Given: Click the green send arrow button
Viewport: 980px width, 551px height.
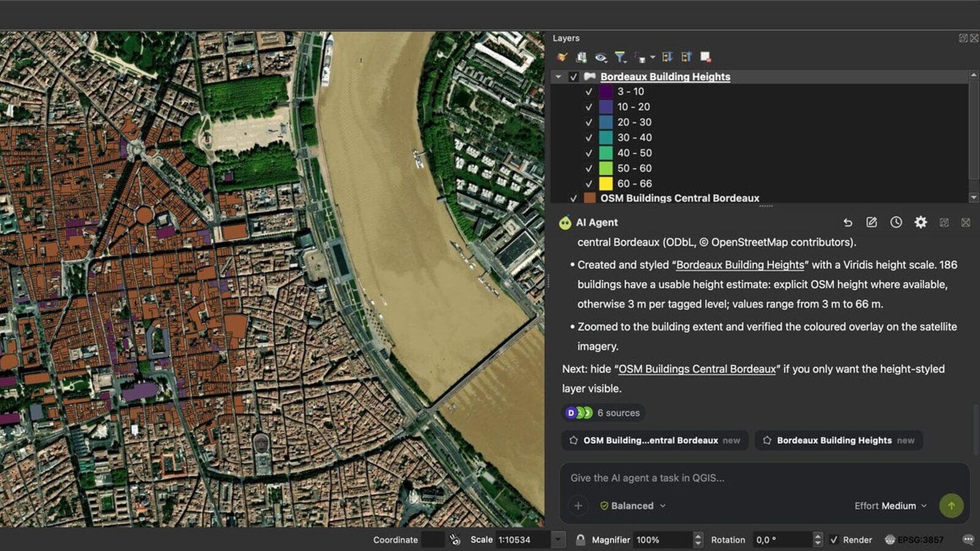Looking at the screenshot, I should pos(951,506).
